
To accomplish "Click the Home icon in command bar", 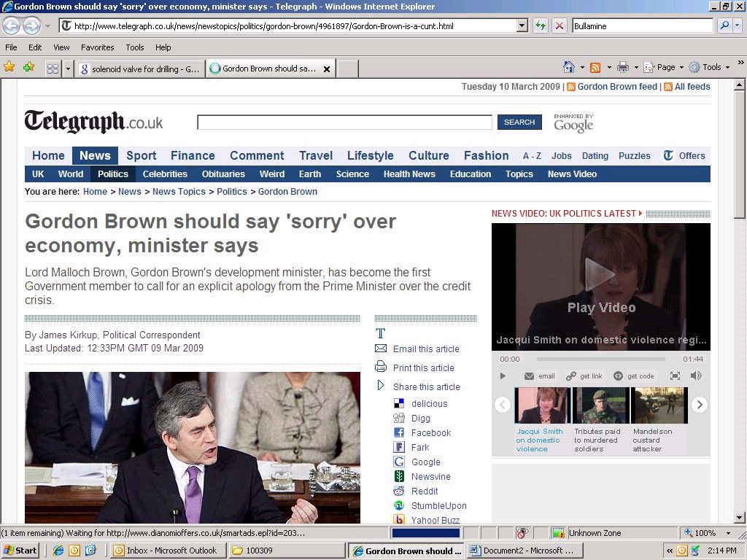I will pos(569,67).
